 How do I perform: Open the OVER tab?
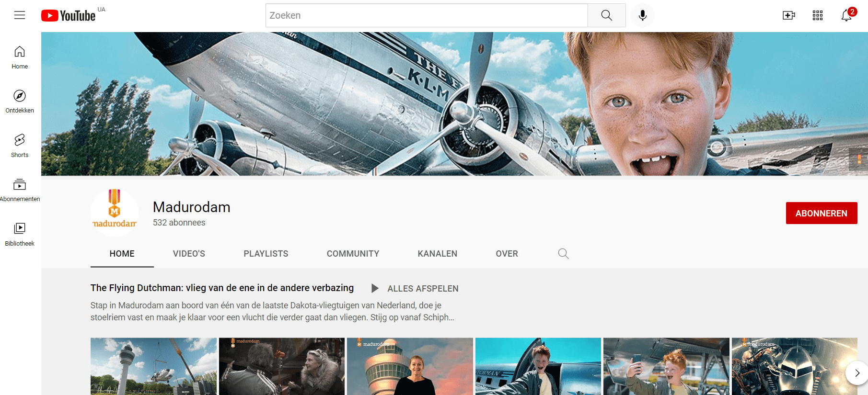click(507, 254)
